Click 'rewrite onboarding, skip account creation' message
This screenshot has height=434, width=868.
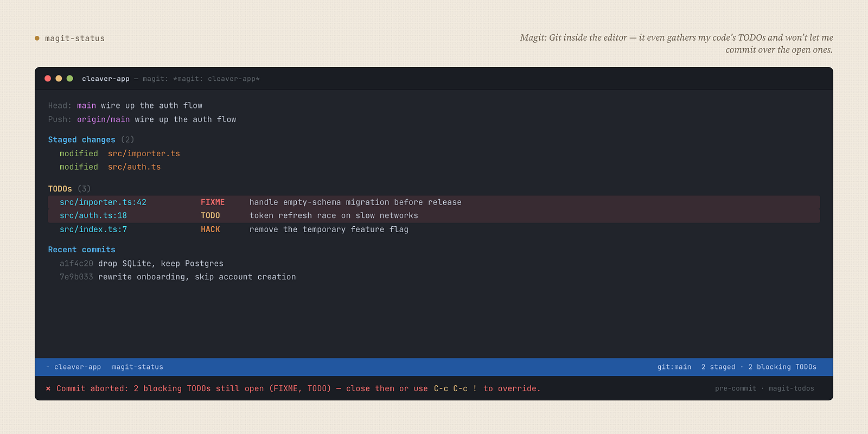(197, 277)
